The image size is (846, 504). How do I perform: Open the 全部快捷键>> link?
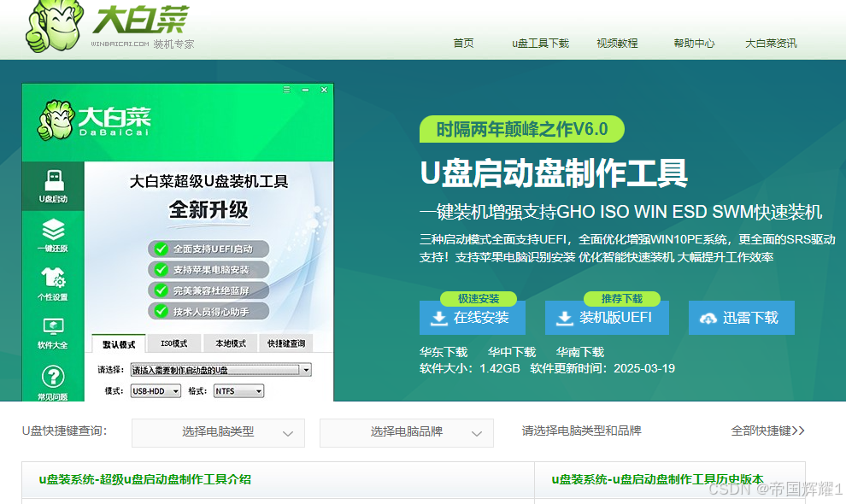coord(767,431)
